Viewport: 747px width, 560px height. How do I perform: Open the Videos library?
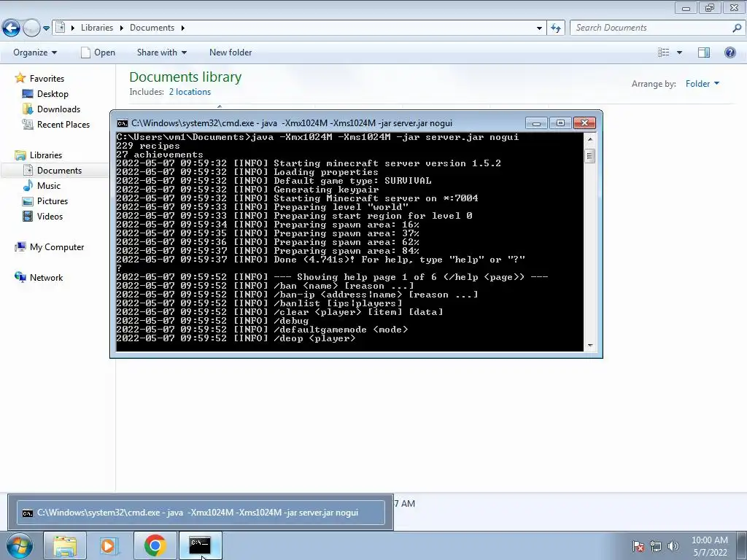50,216
